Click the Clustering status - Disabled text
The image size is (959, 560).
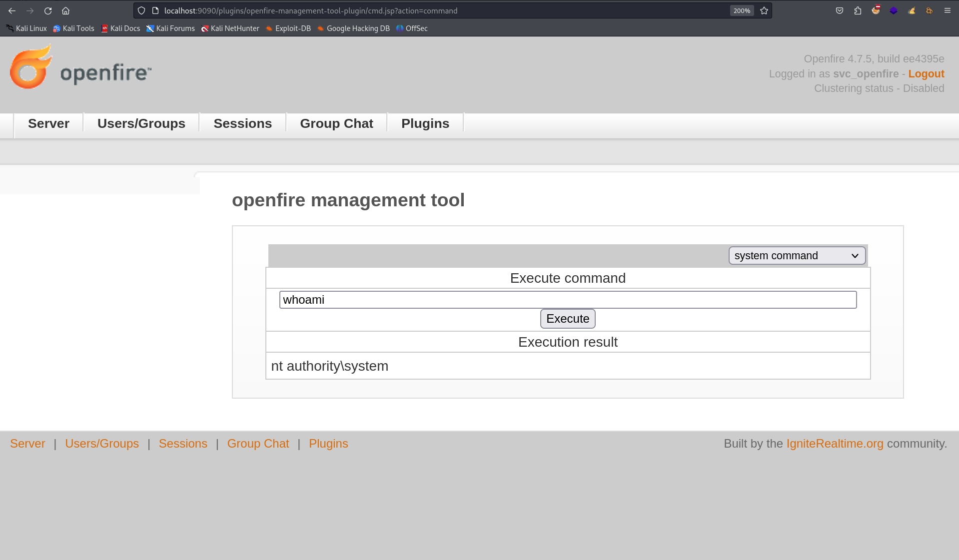[879, 88]
